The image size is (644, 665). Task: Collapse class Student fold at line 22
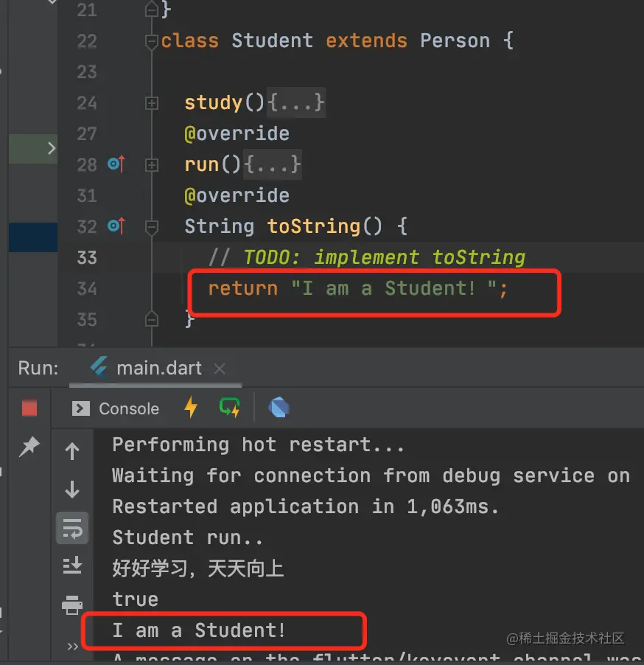(x=151, y=41)
